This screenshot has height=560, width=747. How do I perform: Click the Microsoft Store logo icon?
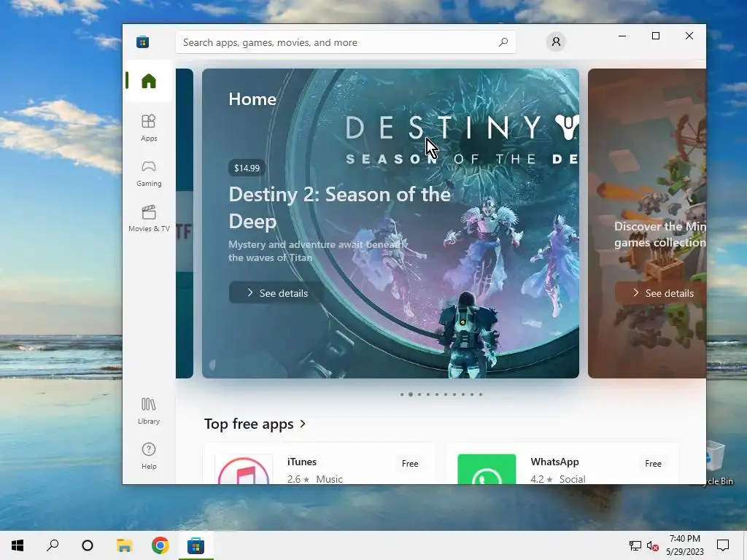click(x=142, y=42)
